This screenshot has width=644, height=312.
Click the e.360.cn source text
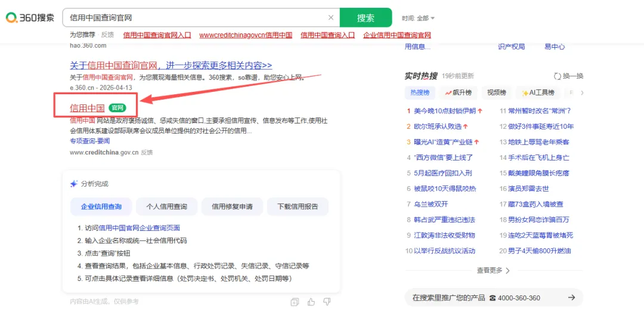82,88
